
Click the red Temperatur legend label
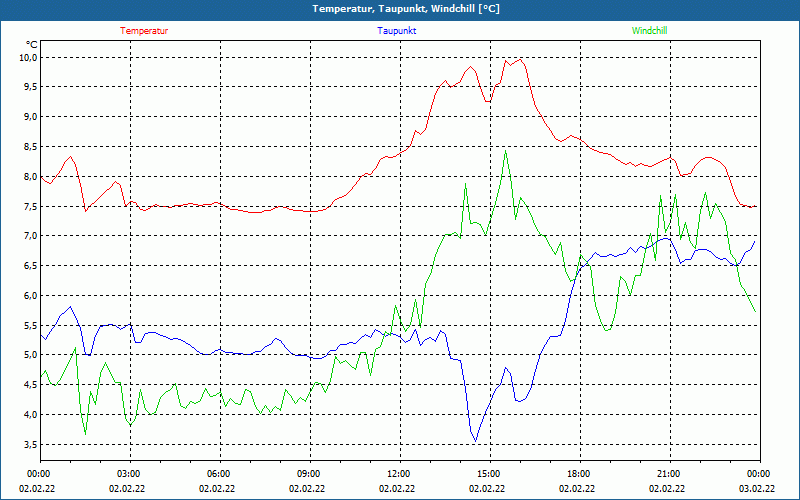coord(144,31)
